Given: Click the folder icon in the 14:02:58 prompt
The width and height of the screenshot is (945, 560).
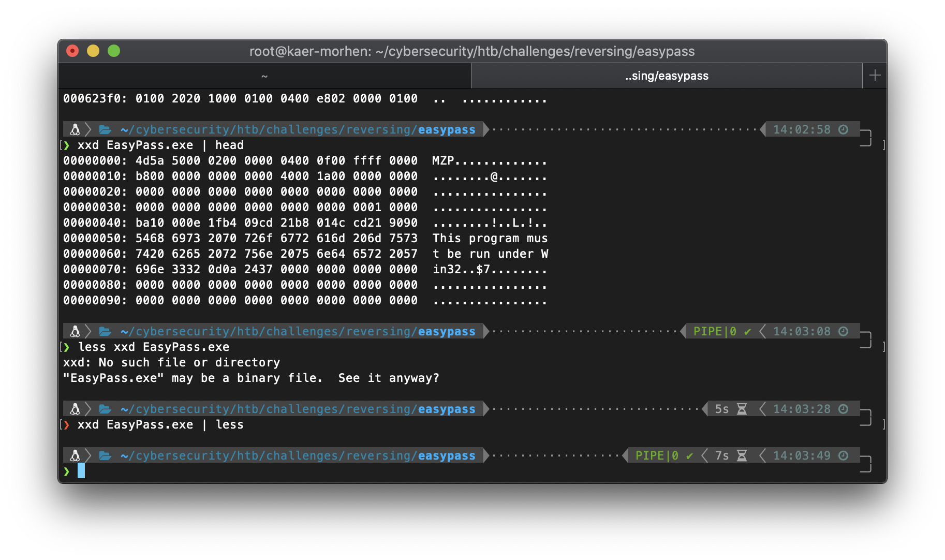Looking at the screenshot, I should tap(105, 129).
